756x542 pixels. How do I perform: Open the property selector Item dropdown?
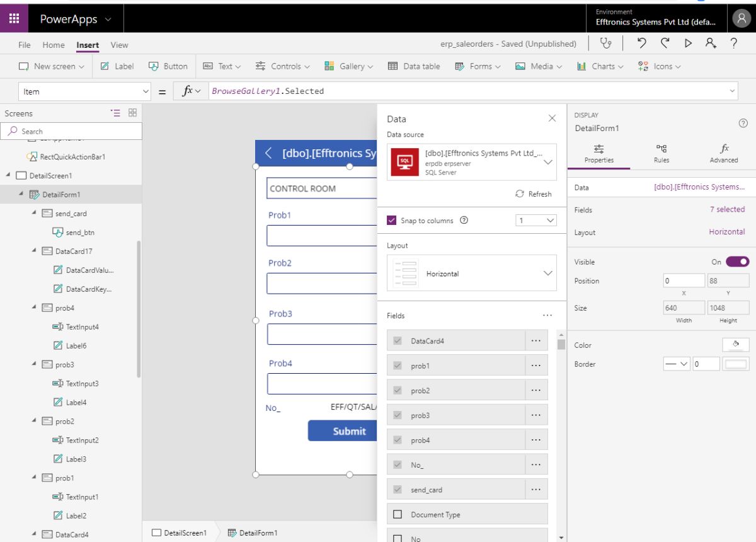coord(84,91)
